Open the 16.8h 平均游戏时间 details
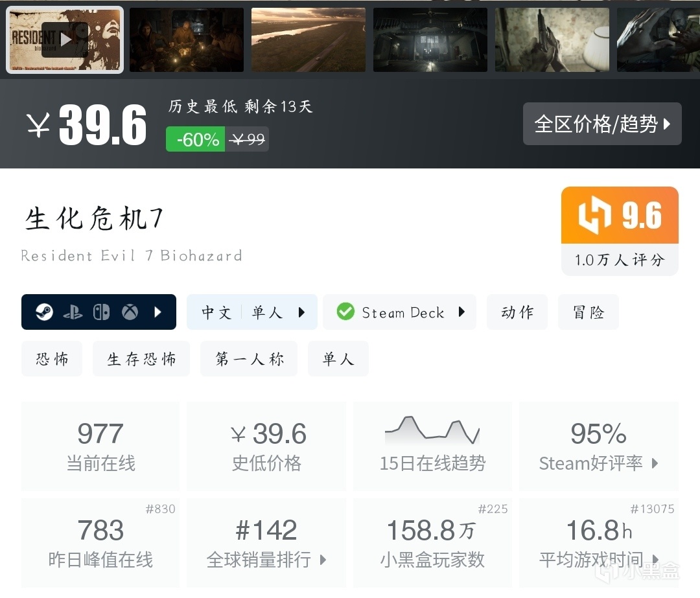Screen dimensions: 700x598 tap(599, 543)
